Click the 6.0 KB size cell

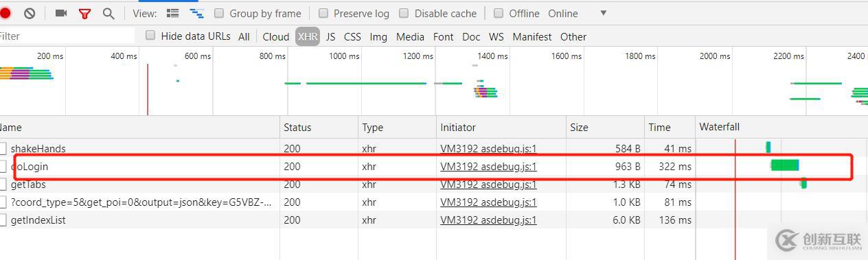pyautogui.click(x=626, y=220)
